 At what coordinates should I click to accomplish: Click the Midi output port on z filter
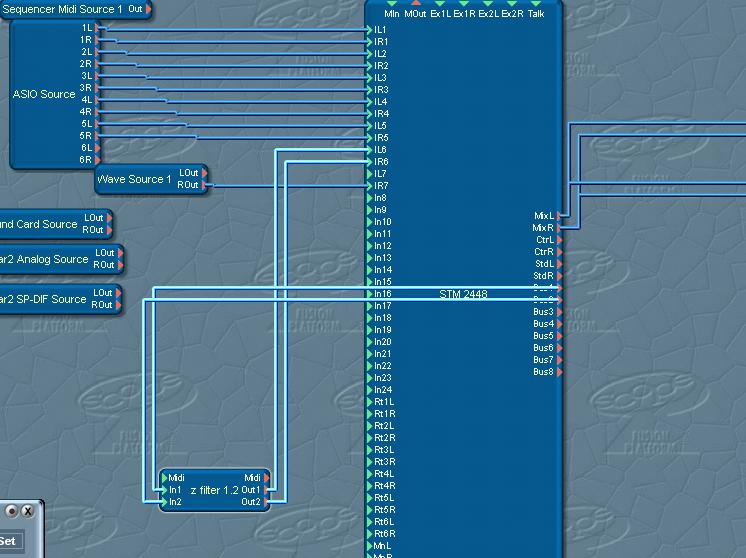pos(266,478)
